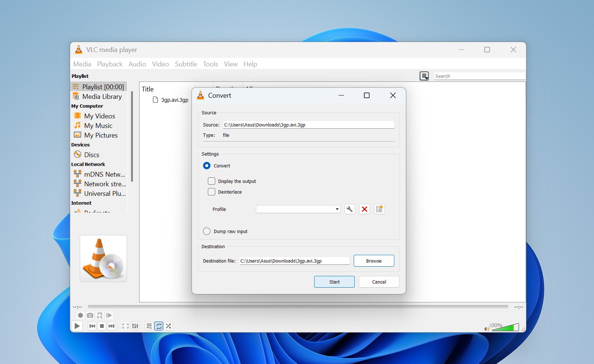Skip to previous media track
Viewport: 594px width, 364px height.
tap(92, 326)
